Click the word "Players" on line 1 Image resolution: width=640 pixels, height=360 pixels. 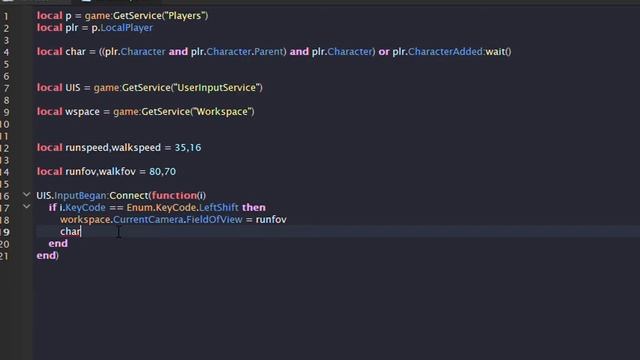pos(185,16)
